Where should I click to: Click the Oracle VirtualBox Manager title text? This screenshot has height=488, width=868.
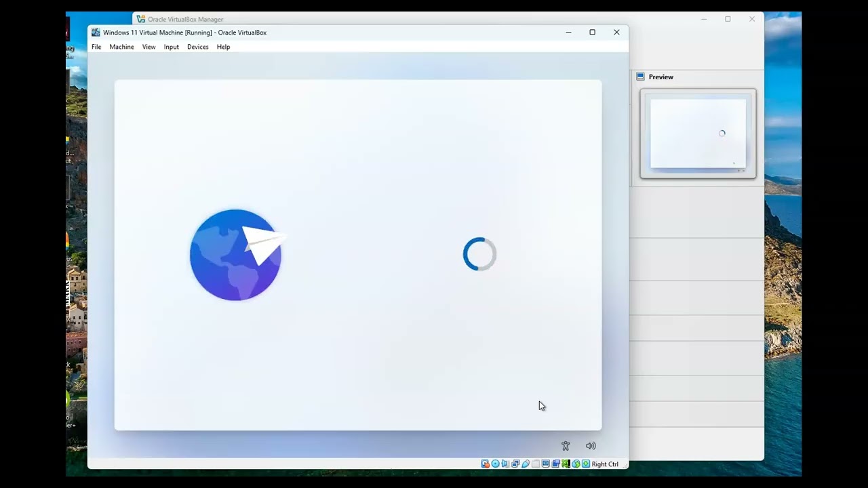tap(185, 19)
